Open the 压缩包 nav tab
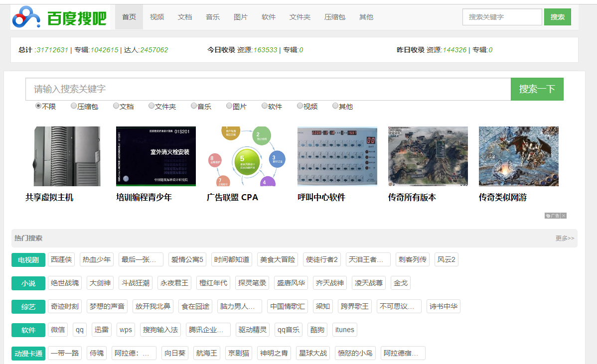The width and height of the screenshot is (597, 364). (x=335, y=17)
